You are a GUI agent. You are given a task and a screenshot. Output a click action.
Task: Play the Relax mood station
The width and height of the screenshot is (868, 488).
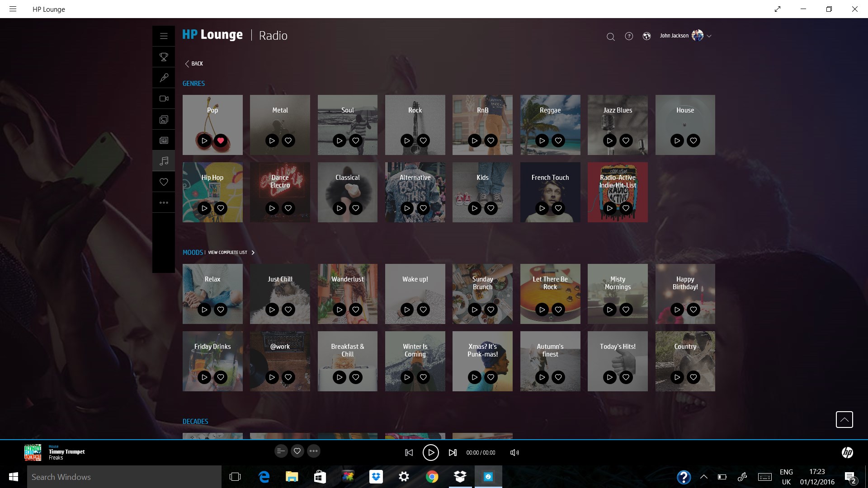point(204,310)
